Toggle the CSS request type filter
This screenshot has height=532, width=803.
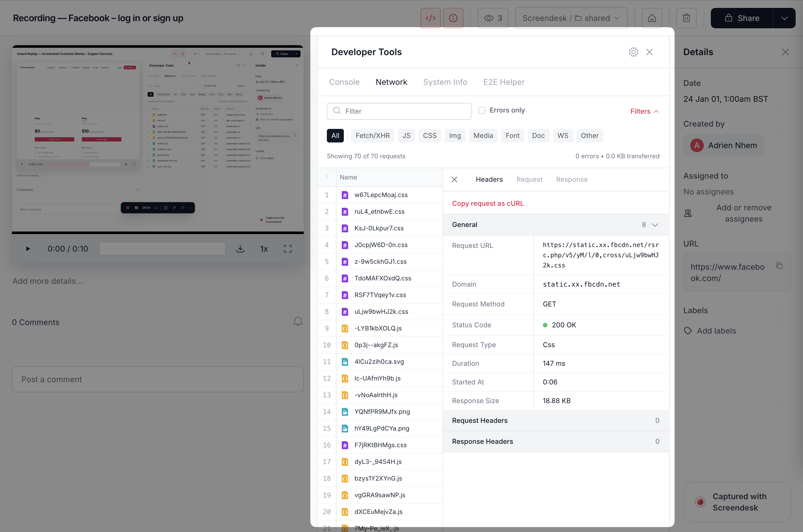click(x=429, y=136)
